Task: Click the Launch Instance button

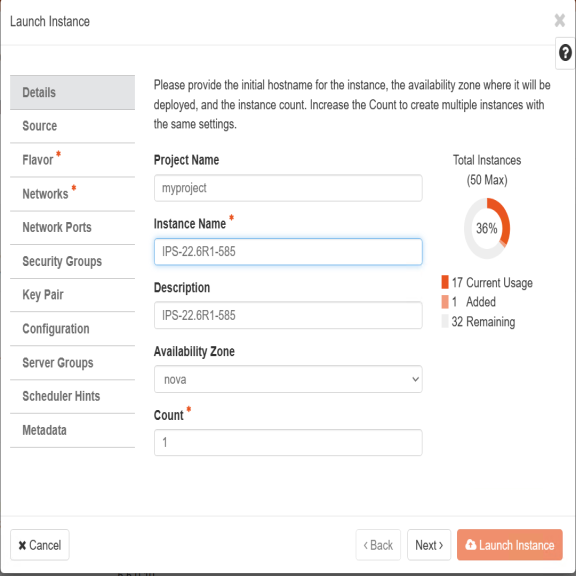Action: (x=510, y=545)
